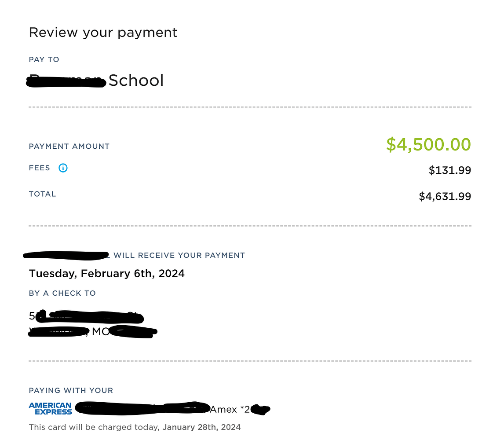Click the School payee name

[136, 81]
